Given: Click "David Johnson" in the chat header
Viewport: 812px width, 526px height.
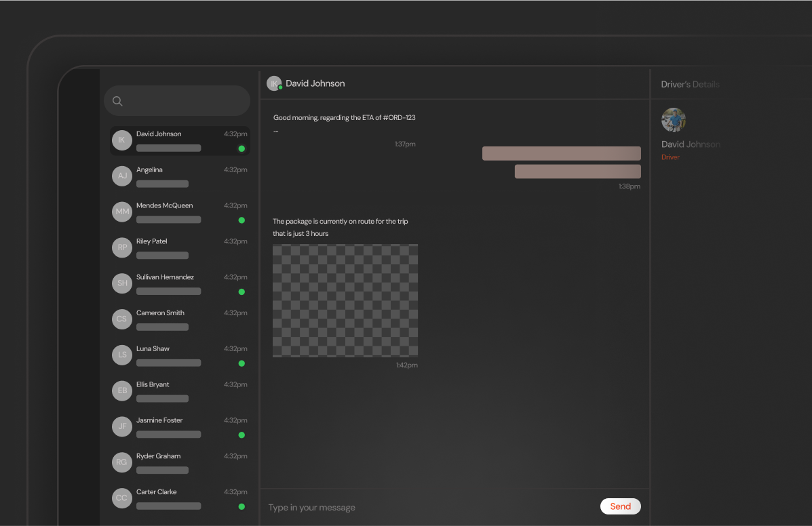Looking at the screenshot, I should click(x=315, y=83).
